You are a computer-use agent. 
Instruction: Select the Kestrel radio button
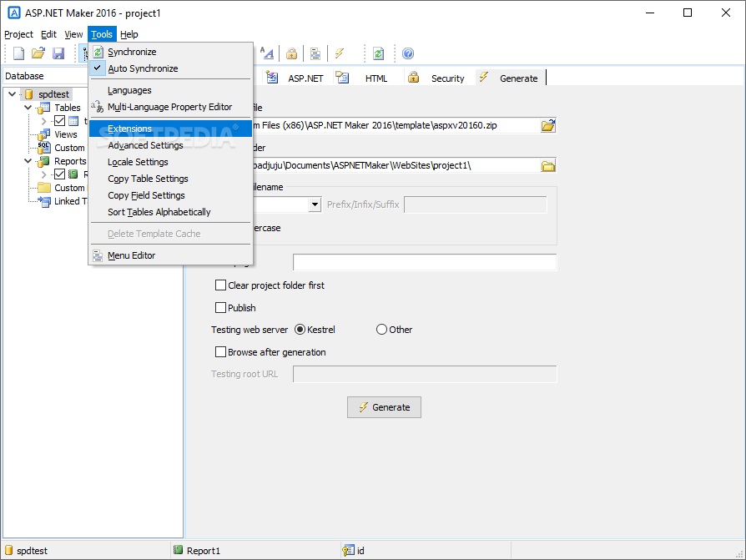300,330
